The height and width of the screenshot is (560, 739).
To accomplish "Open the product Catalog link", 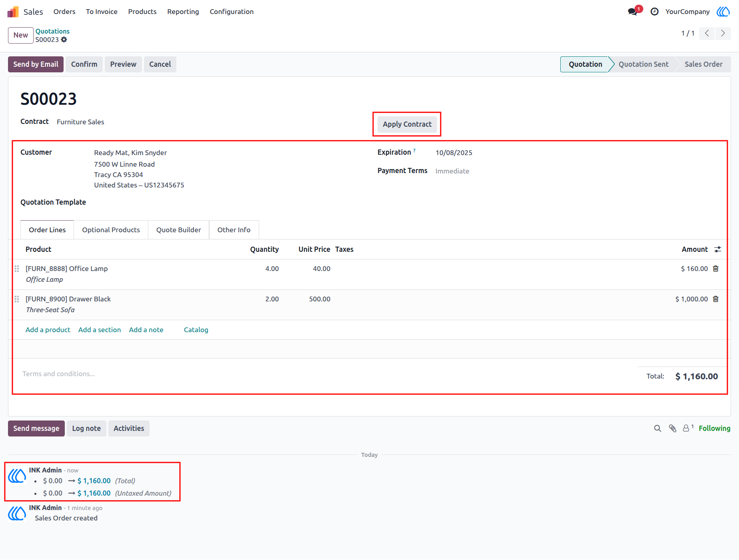I will [196, 330].
